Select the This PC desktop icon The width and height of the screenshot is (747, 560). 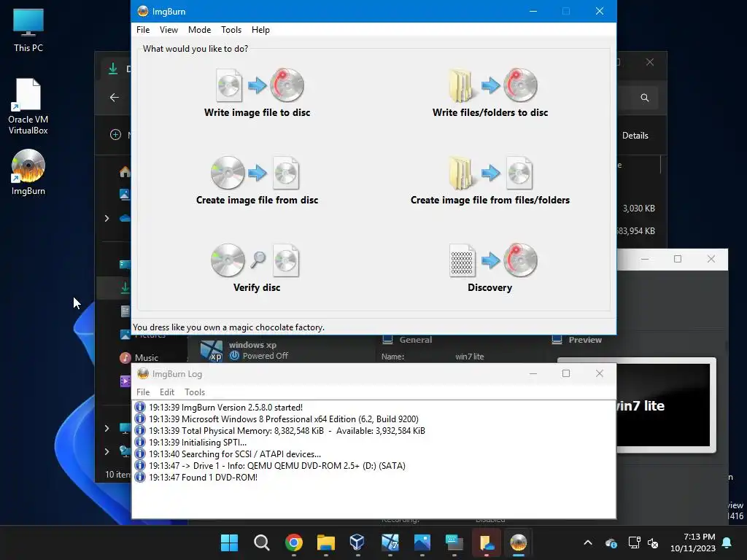click(28, 30)
